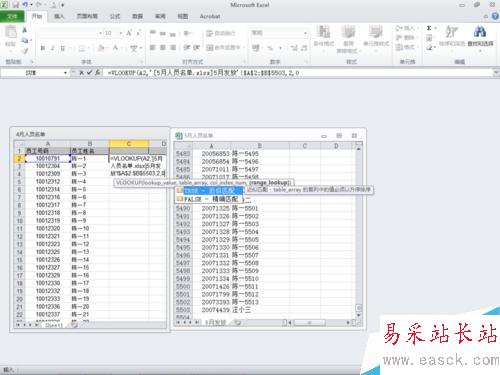Viewport: 500px width, 375px height.
Task: Toggle Italic formatting in ribbon
Action: pyautogui.click(x=52, y=48)
